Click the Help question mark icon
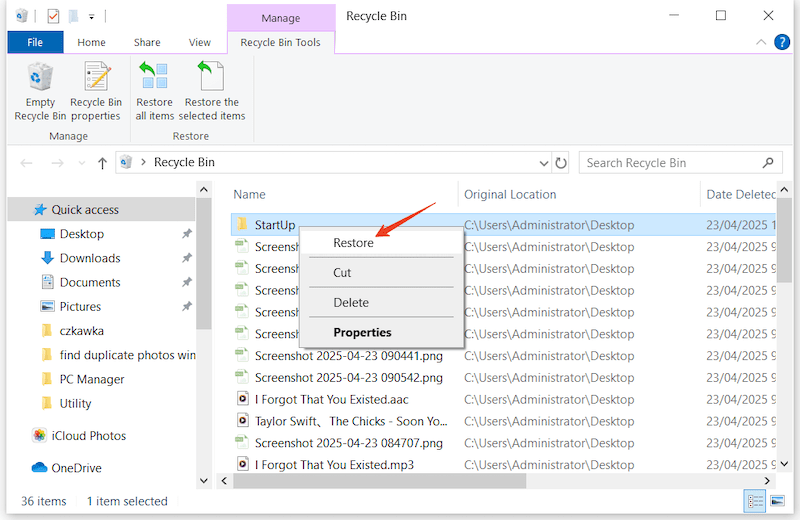800x520 pixels. (x=782, y=42)
